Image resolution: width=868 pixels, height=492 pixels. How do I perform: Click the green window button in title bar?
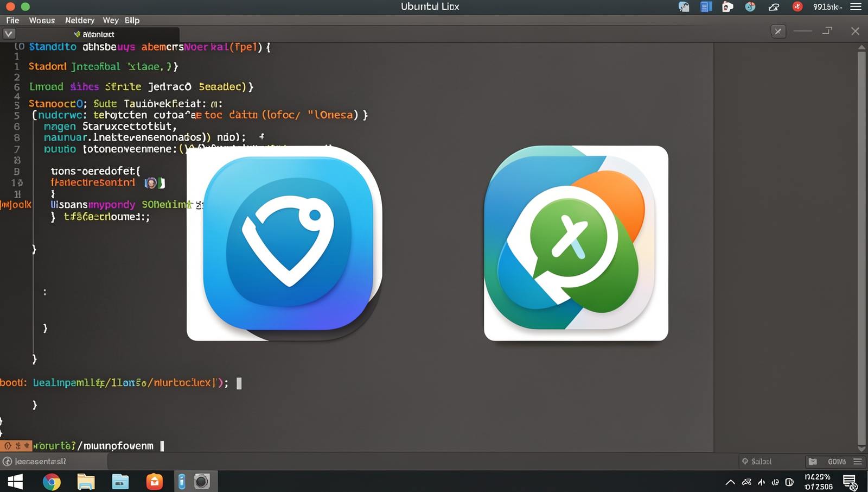pos(25,7)
